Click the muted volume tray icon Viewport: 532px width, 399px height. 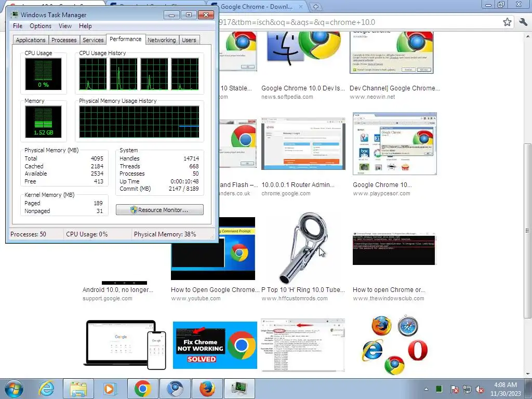(480, 389)
